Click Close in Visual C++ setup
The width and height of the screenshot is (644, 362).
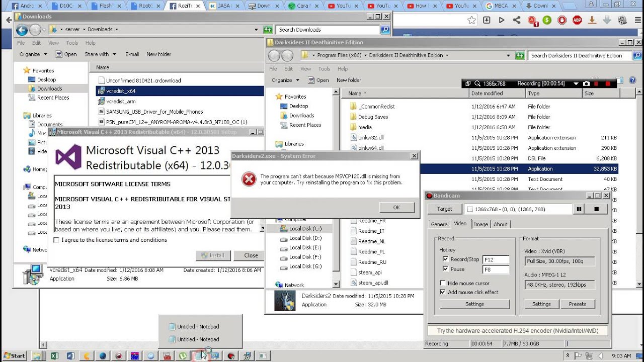click(x=251, y=255)
